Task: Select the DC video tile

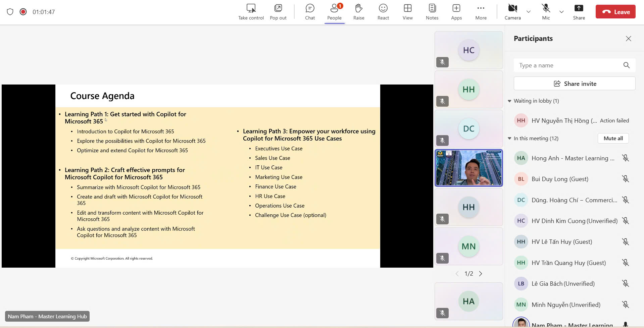Action: click(469, 129)
